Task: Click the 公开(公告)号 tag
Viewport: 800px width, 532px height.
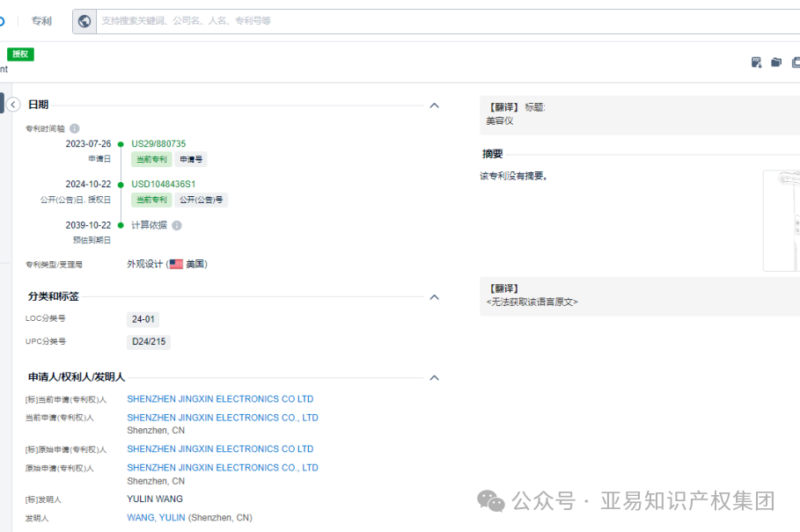Action: point(201,200)
